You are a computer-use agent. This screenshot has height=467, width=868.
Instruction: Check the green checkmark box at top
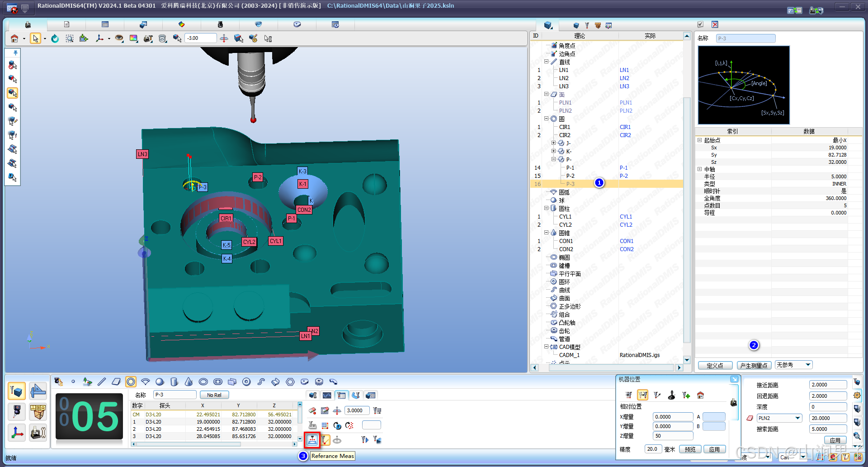(x=700, y=24)
